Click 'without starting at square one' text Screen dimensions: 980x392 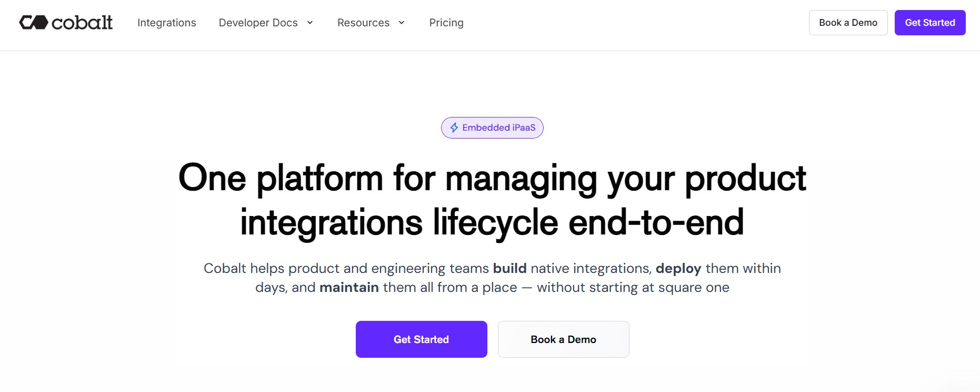(x=633, y=288)
